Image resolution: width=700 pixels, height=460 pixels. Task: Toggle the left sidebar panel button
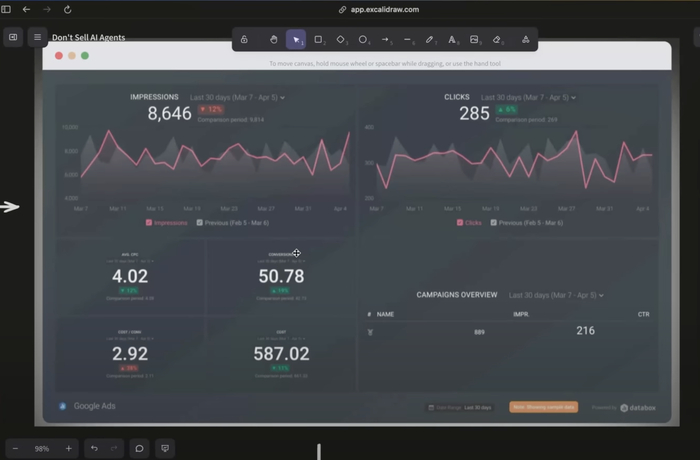pyautogui.click(x=13, y=37)
